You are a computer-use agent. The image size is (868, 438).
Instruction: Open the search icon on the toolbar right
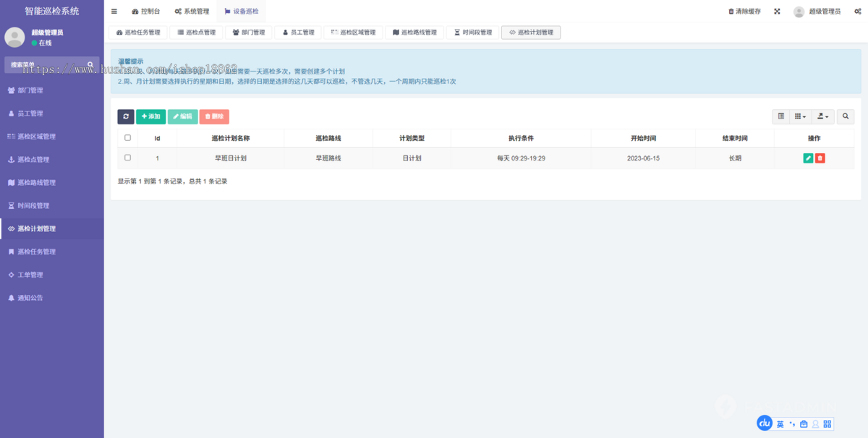[x=845, y=116]
